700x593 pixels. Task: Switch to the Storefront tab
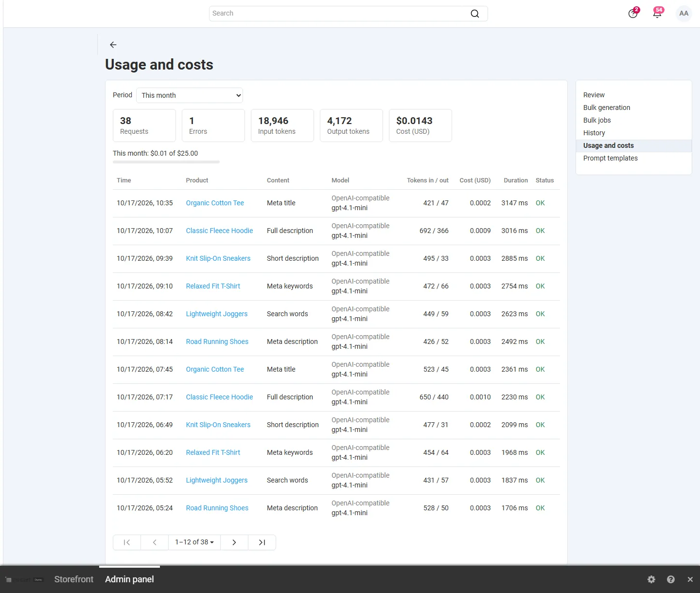click(74, 579)
